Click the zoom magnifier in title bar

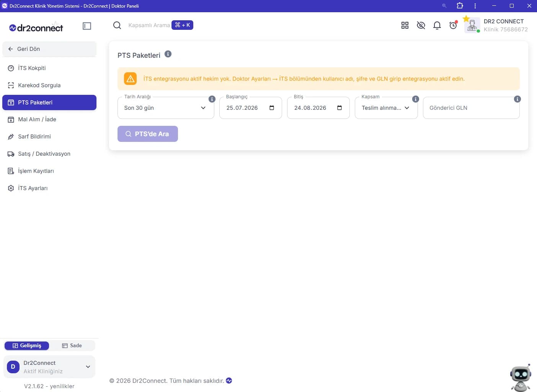(444, 6)
